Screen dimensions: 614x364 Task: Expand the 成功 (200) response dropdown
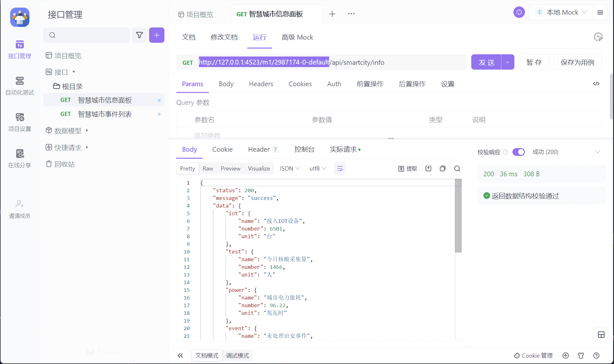tap(597, 152)
